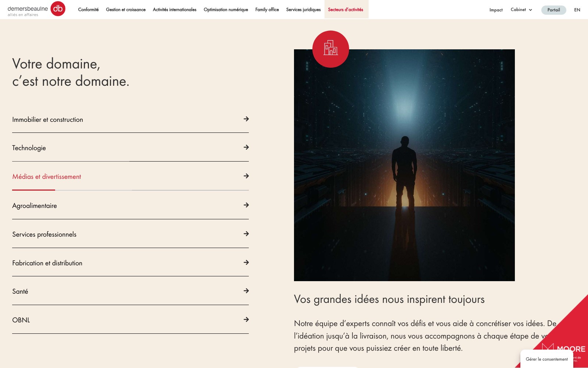Click arrow beside Médias et divertissement

click(x=246, y=176)
